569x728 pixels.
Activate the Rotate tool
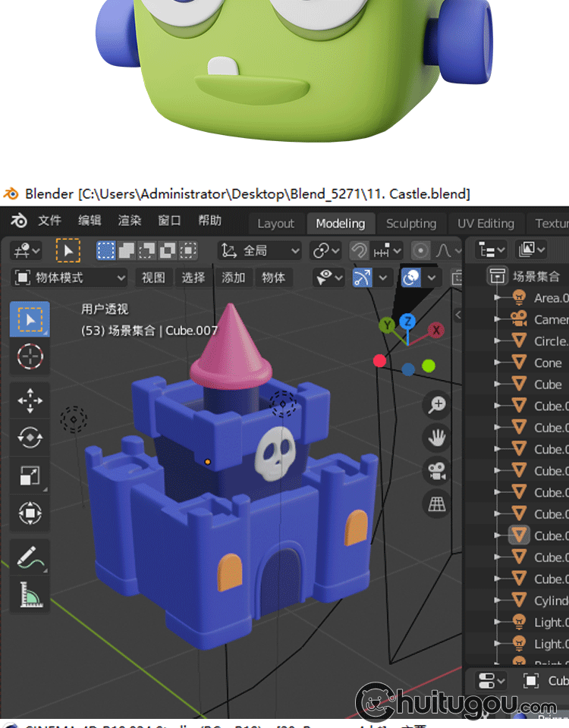pyautogui.click(x=30, y=437)
